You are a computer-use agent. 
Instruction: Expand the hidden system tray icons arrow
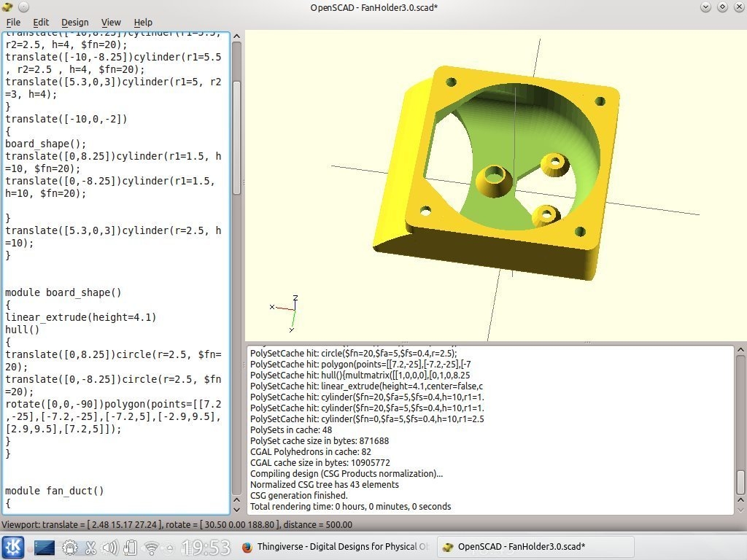170,547
